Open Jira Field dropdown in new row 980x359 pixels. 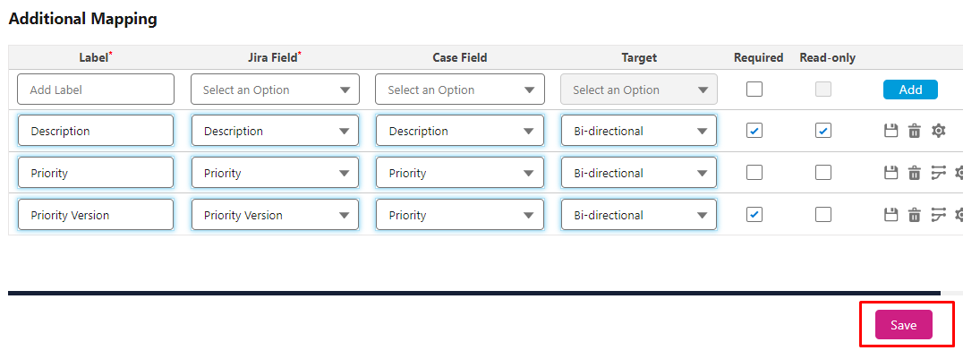275,90
